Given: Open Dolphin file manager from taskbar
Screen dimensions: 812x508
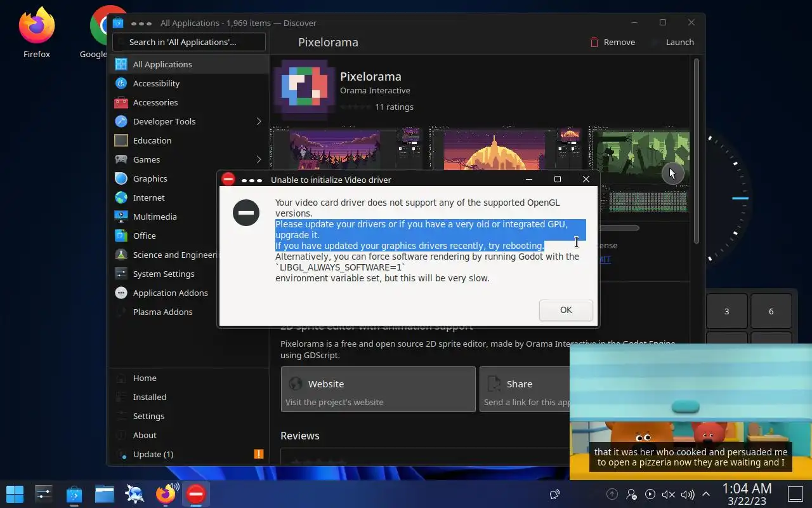Looking at the screenshot, I should 105,494.
